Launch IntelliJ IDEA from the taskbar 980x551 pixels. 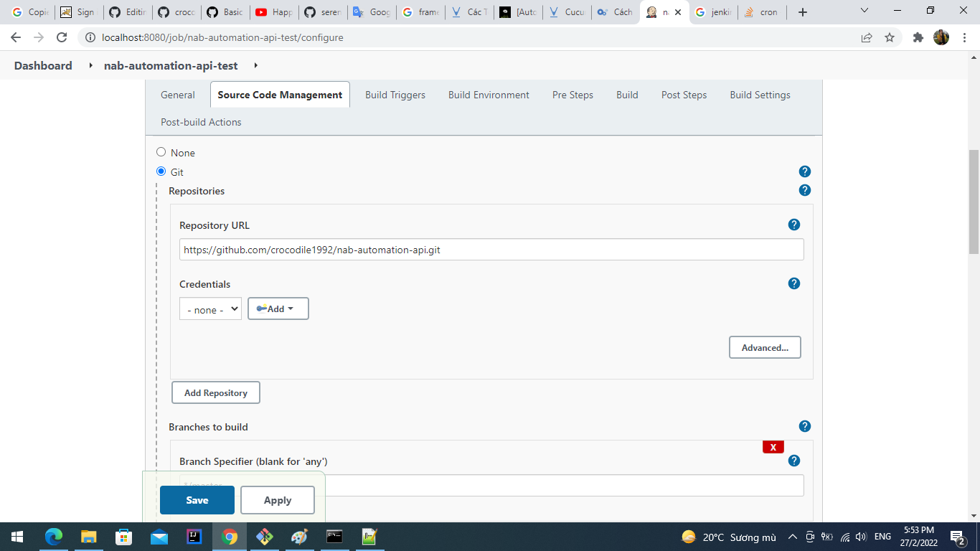pyautogui.click(x=194, y=537)
